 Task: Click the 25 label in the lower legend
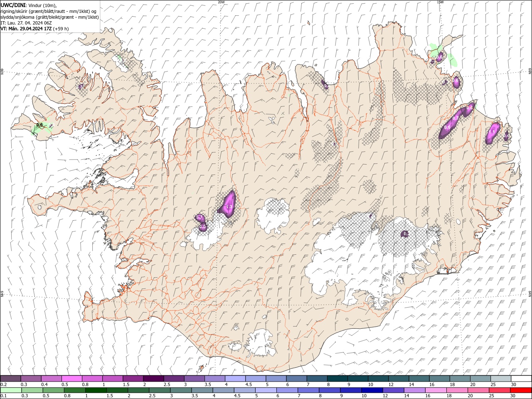click(491, 396)
